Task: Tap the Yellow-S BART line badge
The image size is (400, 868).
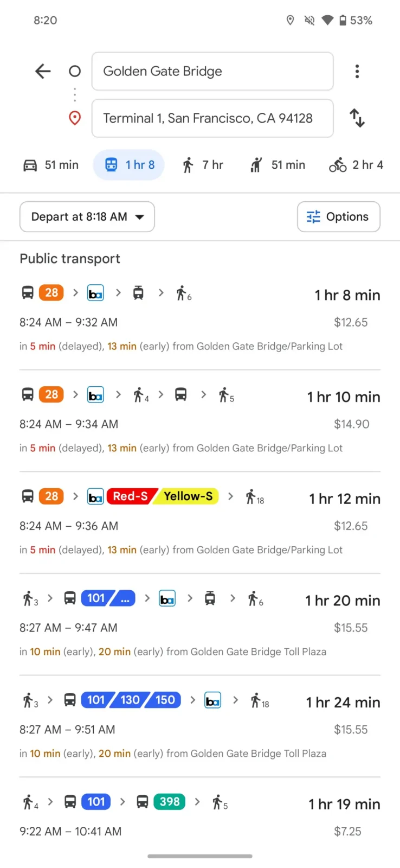Action: coord(188,496)
